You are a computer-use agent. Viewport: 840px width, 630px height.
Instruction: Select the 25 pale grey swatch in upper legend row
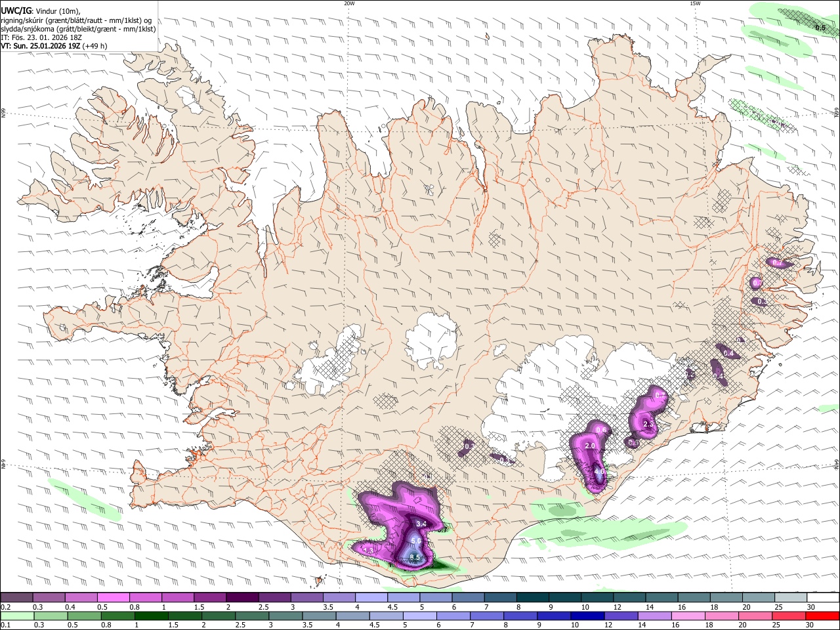pyautogui.click(x=791, y=597)
